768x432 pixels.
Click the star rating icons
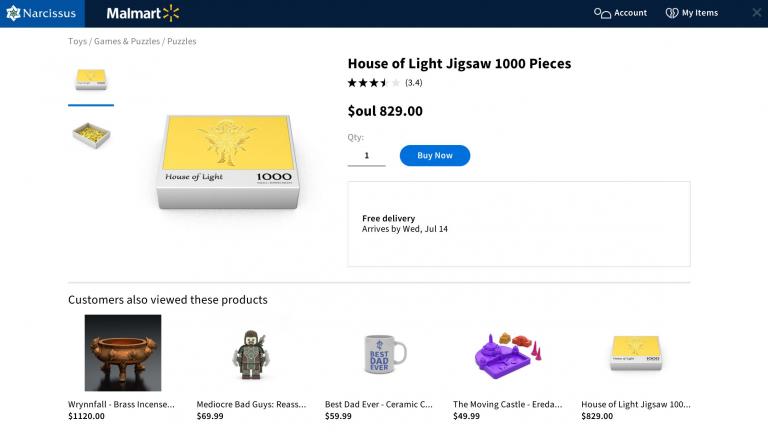click(373, 83)
